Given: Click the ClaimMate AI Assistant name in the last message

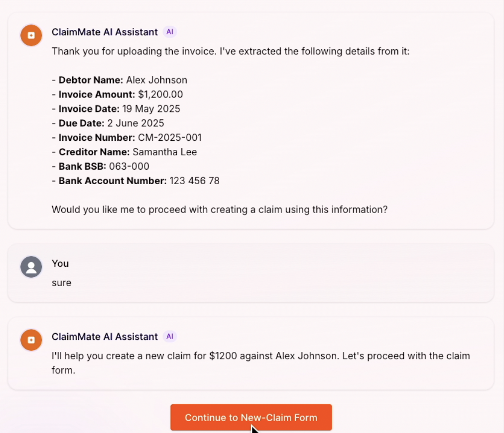Looking at the screenshot, I should tap(105, 336).
